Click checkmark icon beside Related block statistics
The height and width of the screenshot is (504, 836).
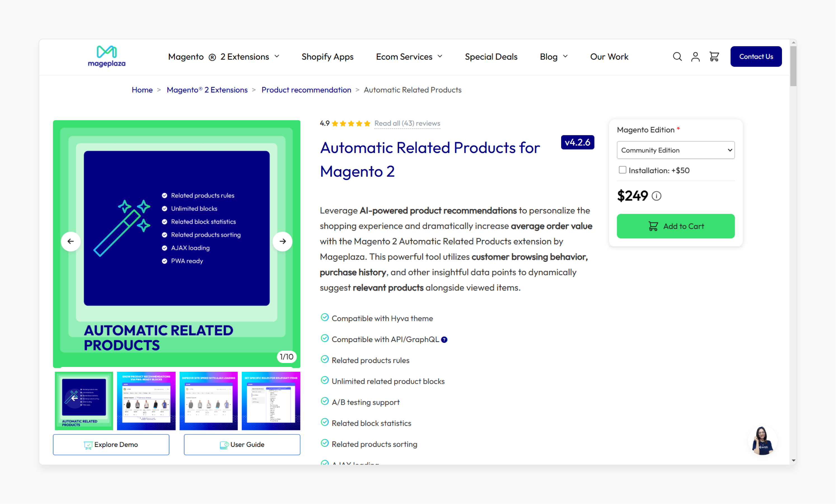(x=325, y=422)
